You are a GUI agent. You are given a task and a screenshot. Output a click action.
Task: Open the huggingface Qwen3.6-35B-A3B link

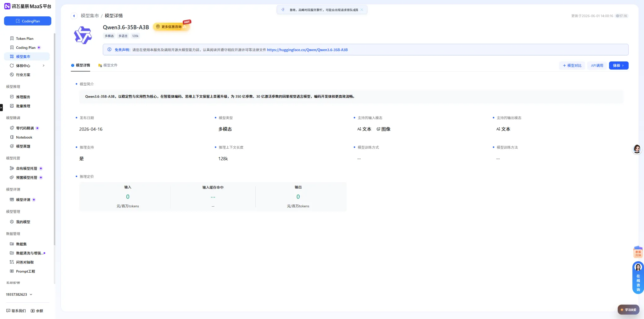click(307, 50)
